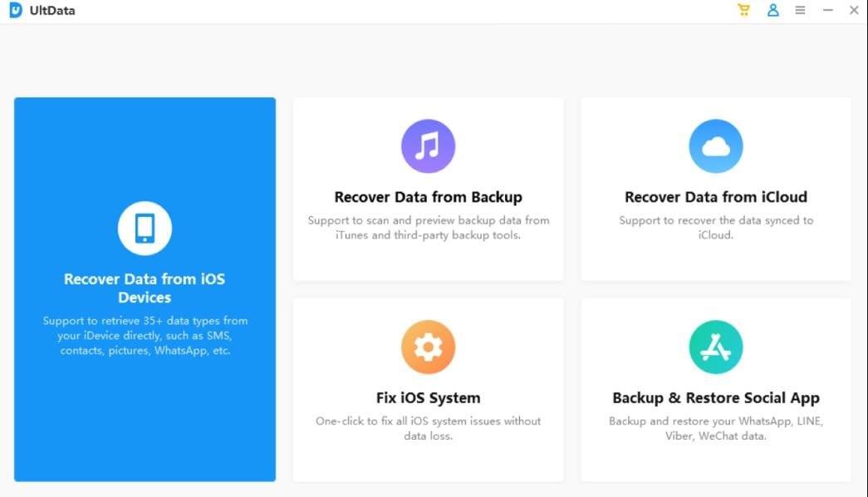The image size is (868, 497).
Task: Select Recover Data from iOS Devices heading
Action: point(145,288)
